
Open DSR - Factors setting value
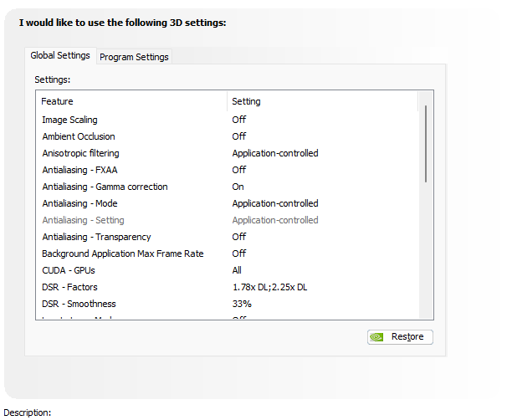269,287
